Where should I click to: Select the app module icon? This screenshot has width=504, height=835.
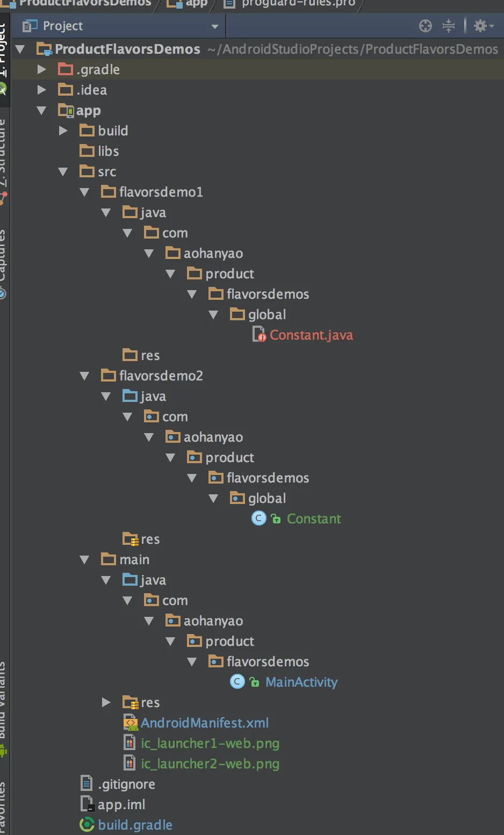point(66,111)
